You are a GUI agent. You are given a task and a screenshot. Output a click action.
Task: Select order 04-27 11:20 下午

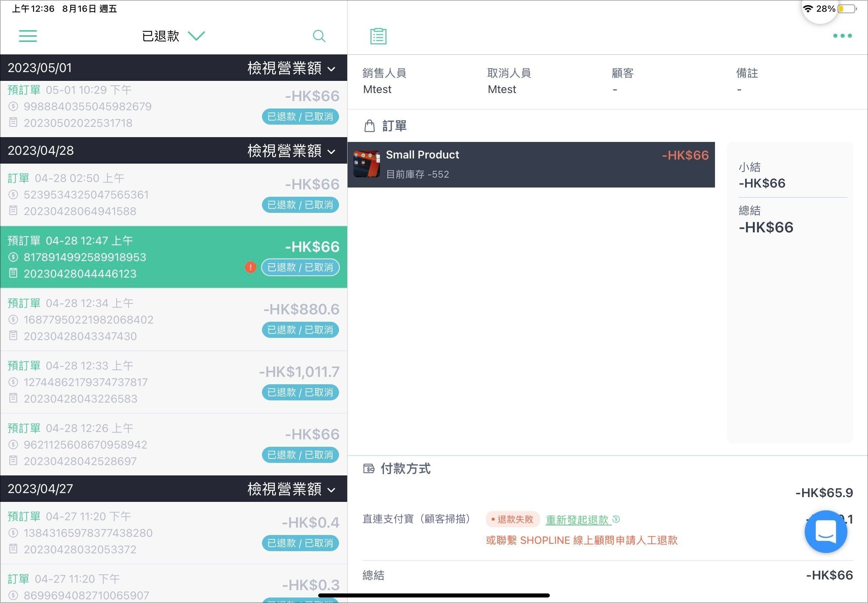[174, 584]
